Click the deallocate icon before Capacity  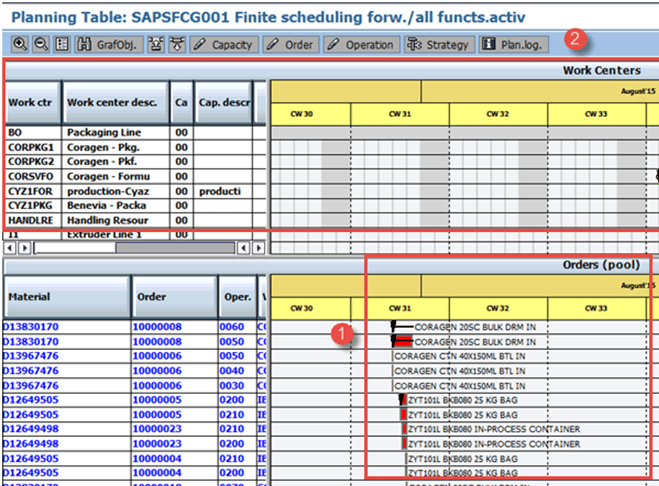point(176,44)
